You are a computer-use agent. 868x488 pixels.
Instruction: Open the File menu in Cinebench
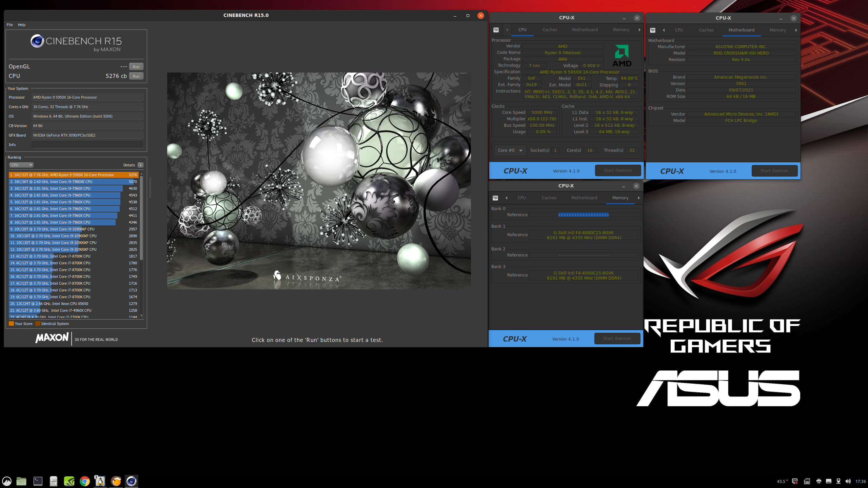9,25
